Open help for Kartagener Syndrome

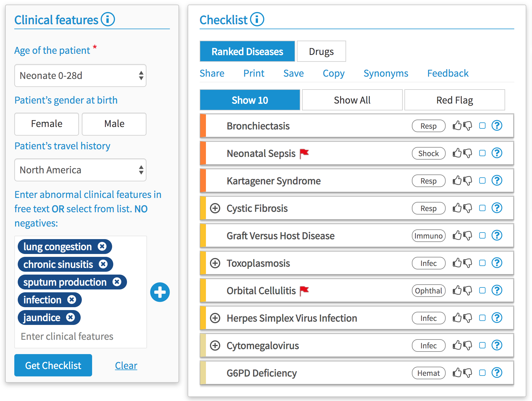[x=497, y=181]
